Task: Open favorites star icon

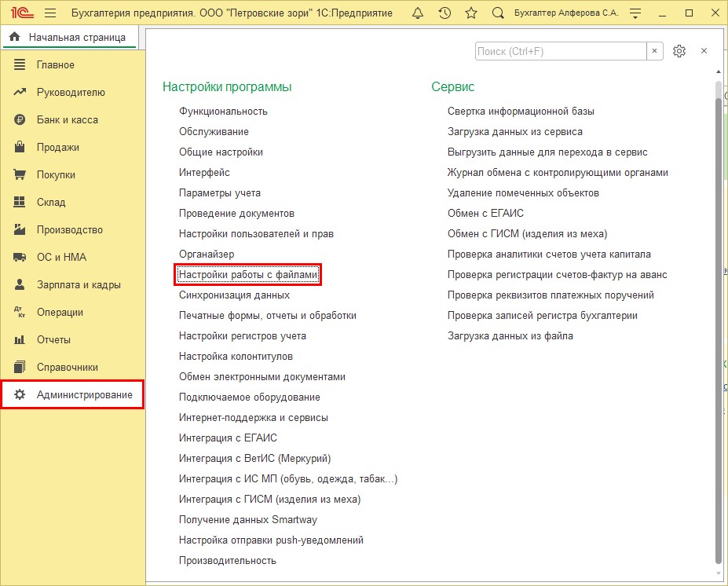Action: tap(471, 13)
